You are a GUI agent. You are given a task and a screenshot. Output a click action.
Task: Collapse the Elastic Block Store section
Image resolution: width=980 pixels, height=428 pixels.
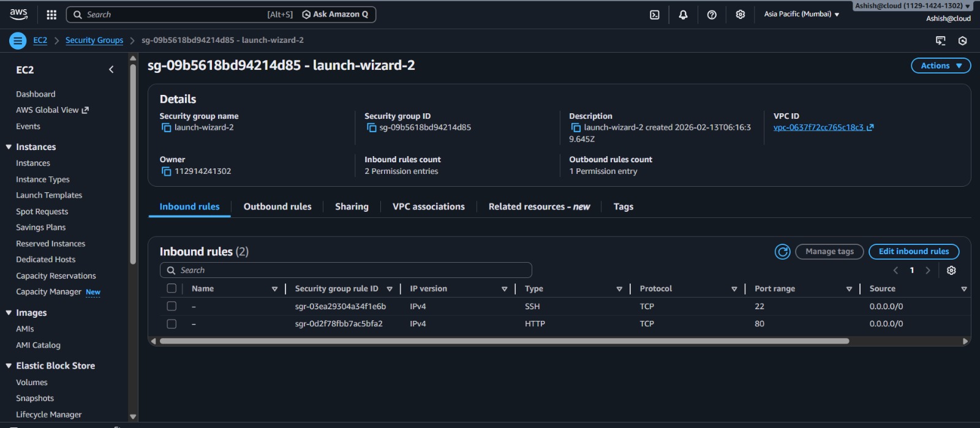click(x=9, y=366)
